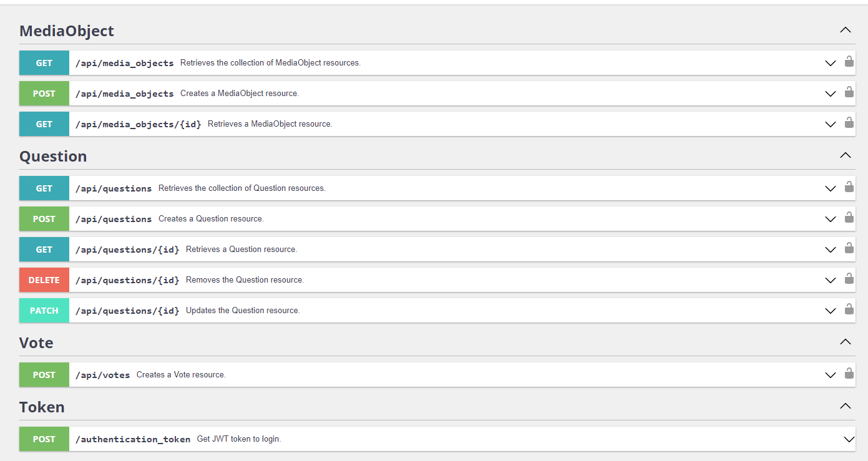Expand chevron on PATCH /api/questions/{id} row
The height and width of the screenshot is (461, 868).
(831, 311)
